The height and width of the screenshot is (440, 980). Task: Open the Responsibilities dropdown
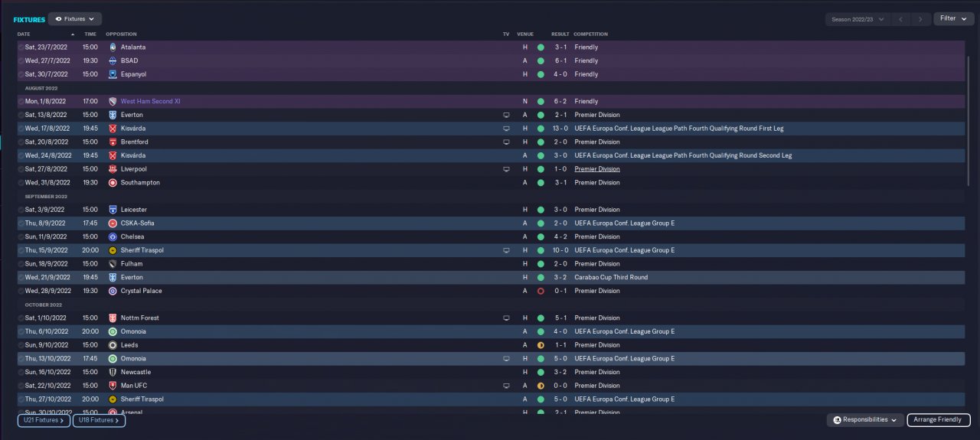864,420
